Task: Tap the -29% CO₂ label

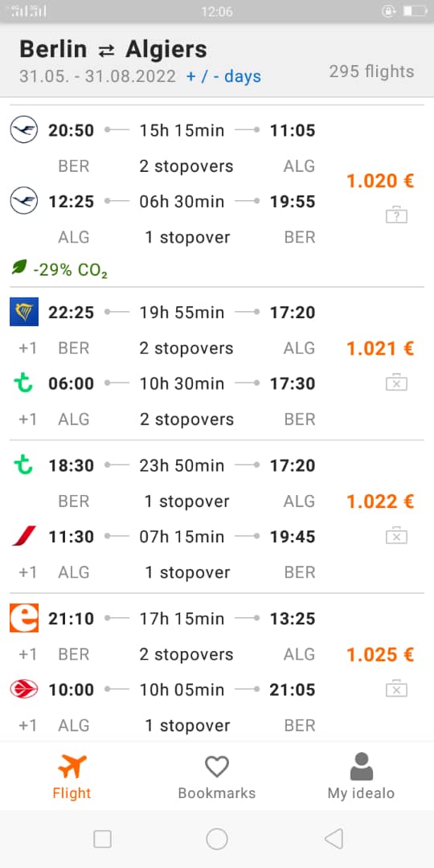Action: click(70, 271)
